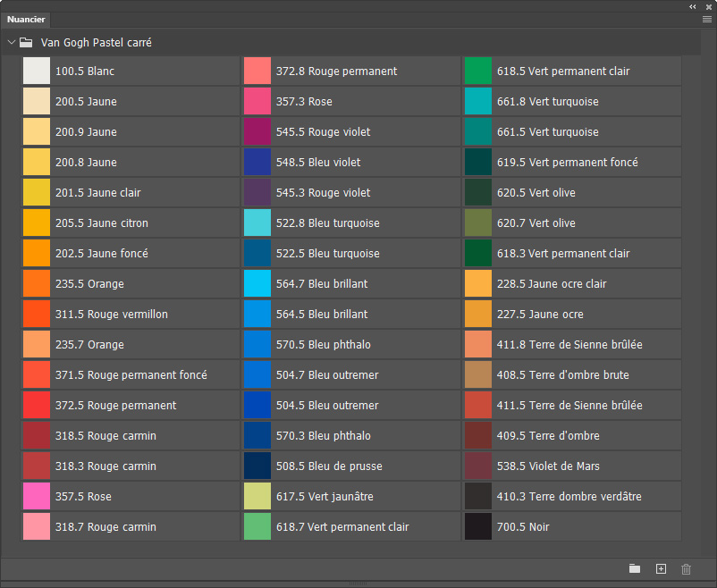This screenshot has height=588, width=717.
Task: Create a new swatch group folder
Action: [635, 568]
